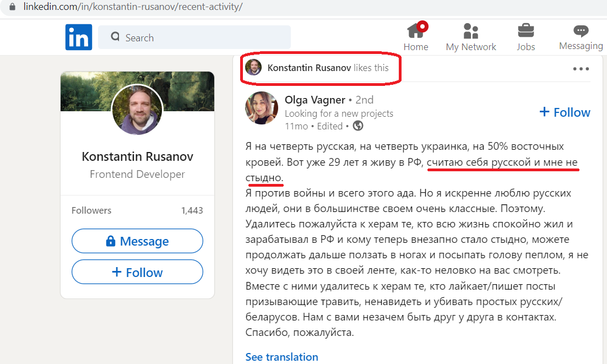
Task: Open the post's three-dot options menu
Action: [581, 69]
